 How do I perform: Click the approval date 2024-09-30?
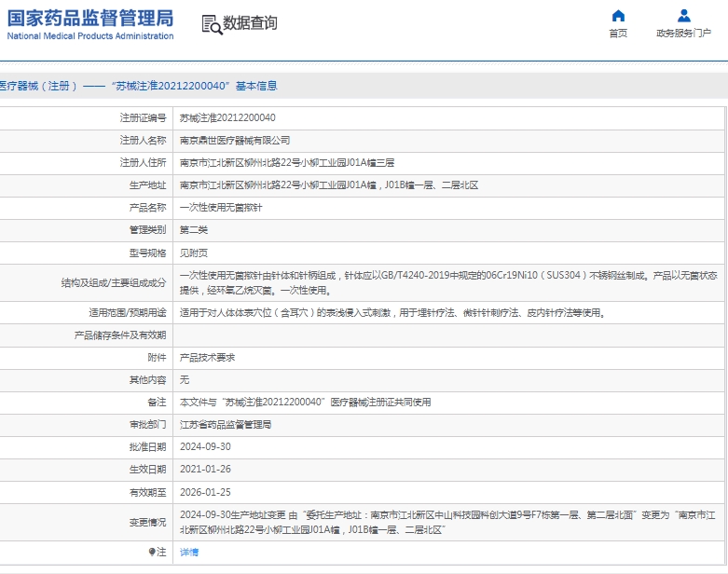205,446
